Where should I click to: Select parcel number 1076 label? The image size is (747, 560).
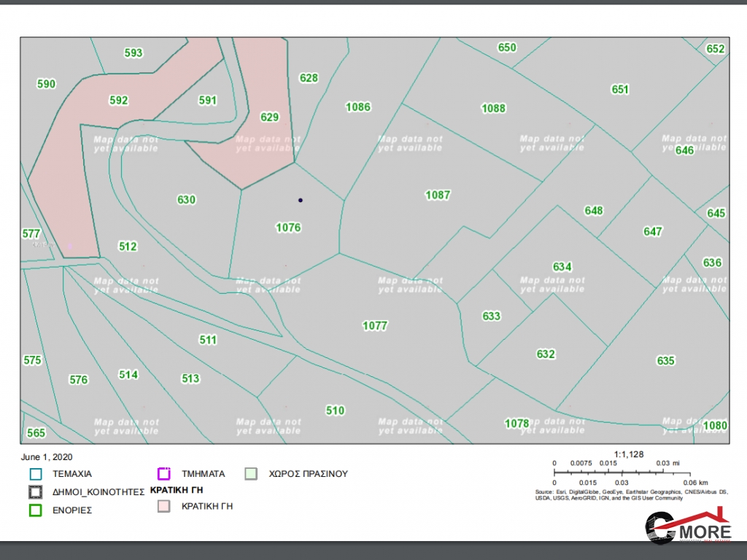tap(288, 227)
